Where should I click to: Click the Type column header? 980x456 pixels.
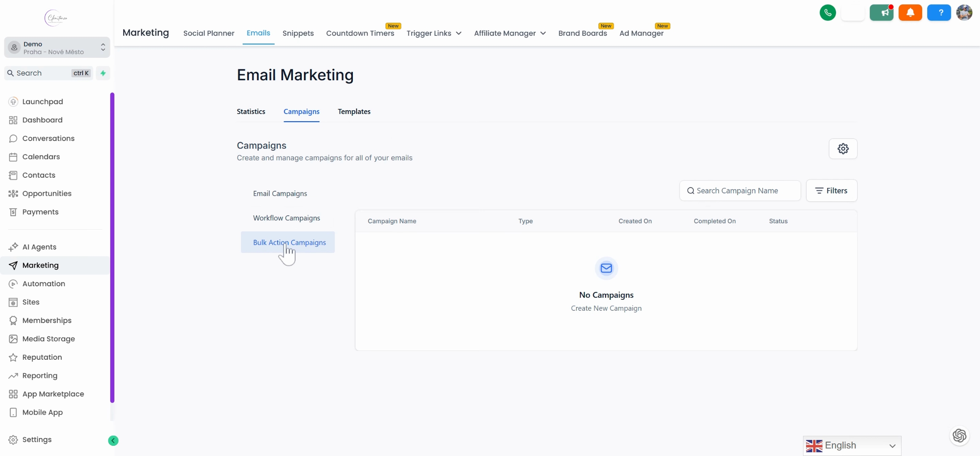[525, 221]
